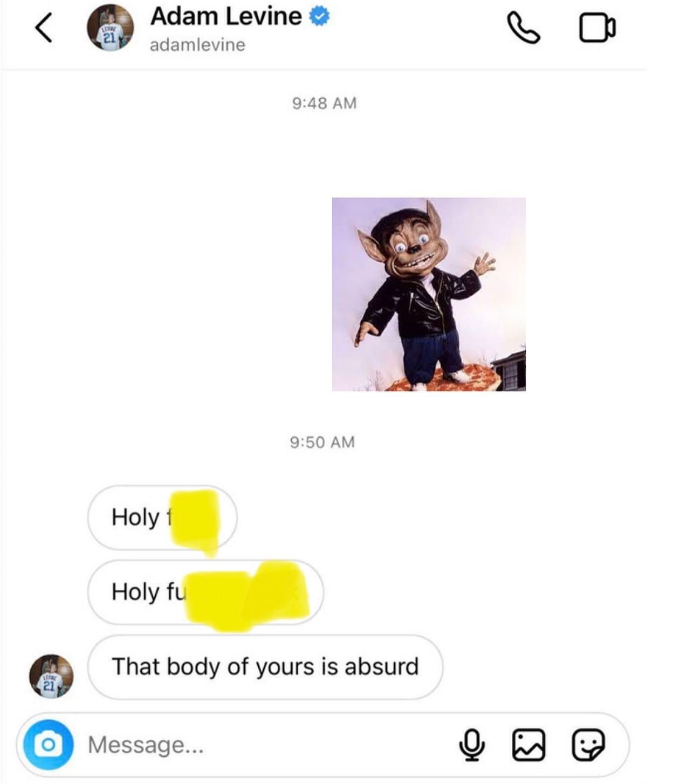The width and height of the screenshot is (673, 784).
Task: Start a video call with the camera icon
Action: click(x=597, y=28)
